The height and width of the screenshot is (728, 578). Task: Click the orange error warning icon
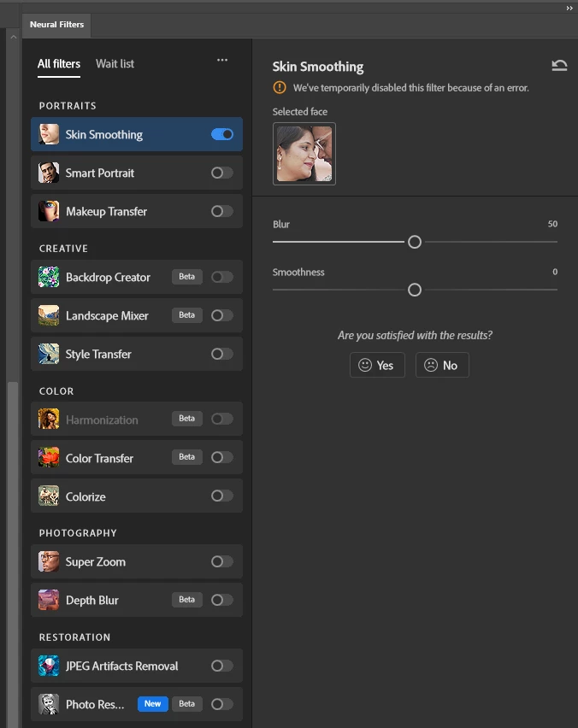(280, 87)
